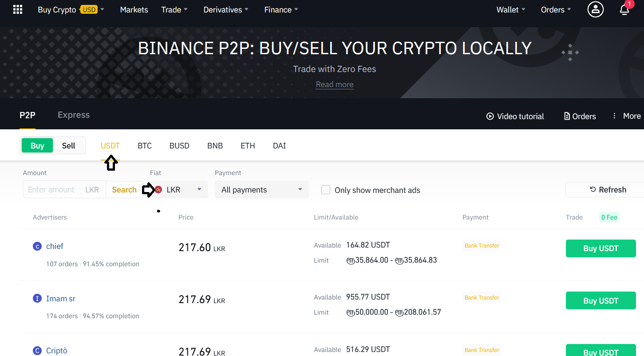Click Bank Transfer tag in Imam sr's row
This screenshot has width=644, height=356.
point(482,297)
